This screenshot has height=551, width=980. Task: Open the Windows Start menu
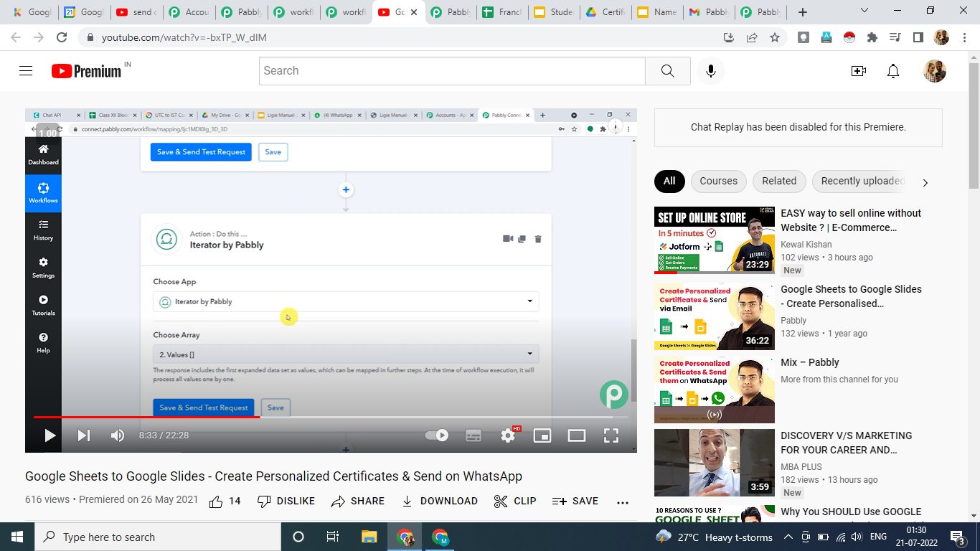17,537
